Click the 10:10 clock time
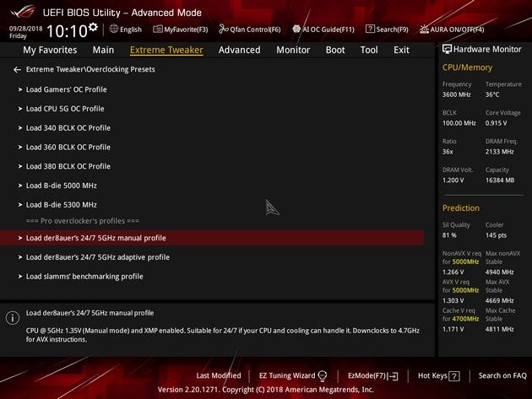This screenshot has width=532, height=399. 67,31
